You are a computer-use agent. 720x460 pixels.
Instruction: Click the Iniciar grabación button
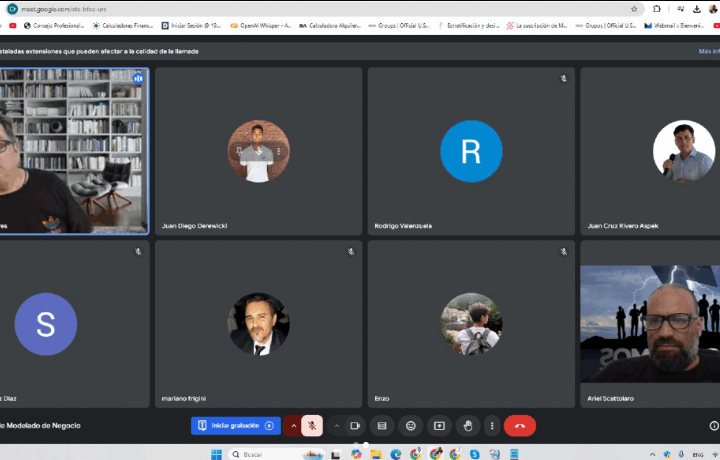click(236, 426)
